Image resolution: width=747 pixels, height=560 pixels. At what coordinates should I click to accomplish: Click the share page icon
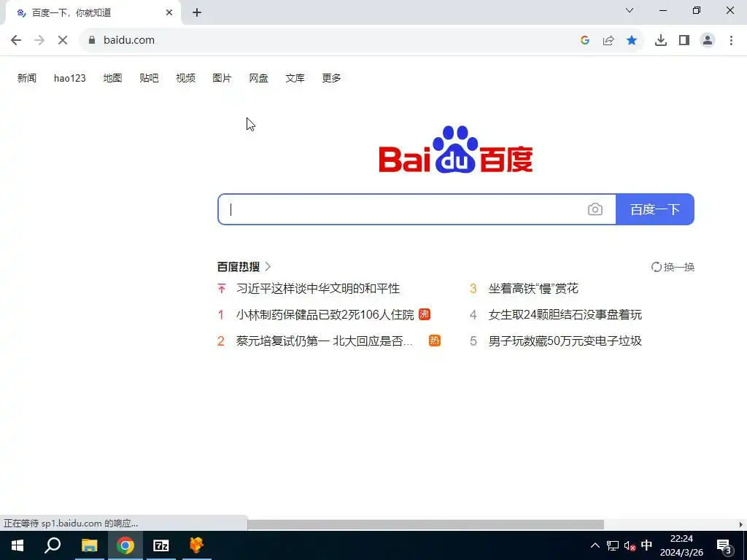(x=608, y=40)
